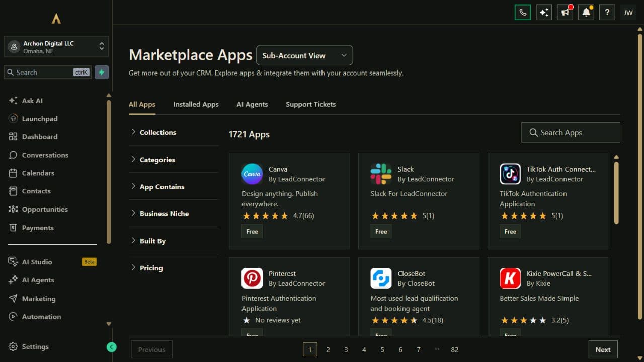644x362 pixels.
Task: Open the AI sparkle assistant icon in the header
Action: pyautogui.click(x=544, y=13)
